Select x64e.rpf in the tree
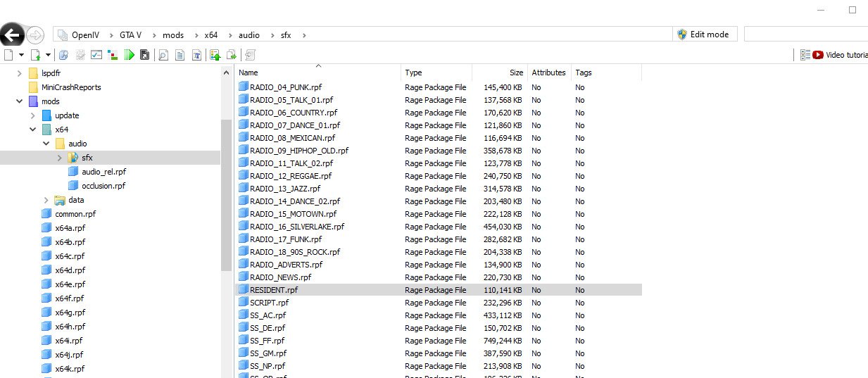The height and width of the screenshot is (378, 868). [x=70, y=284]
